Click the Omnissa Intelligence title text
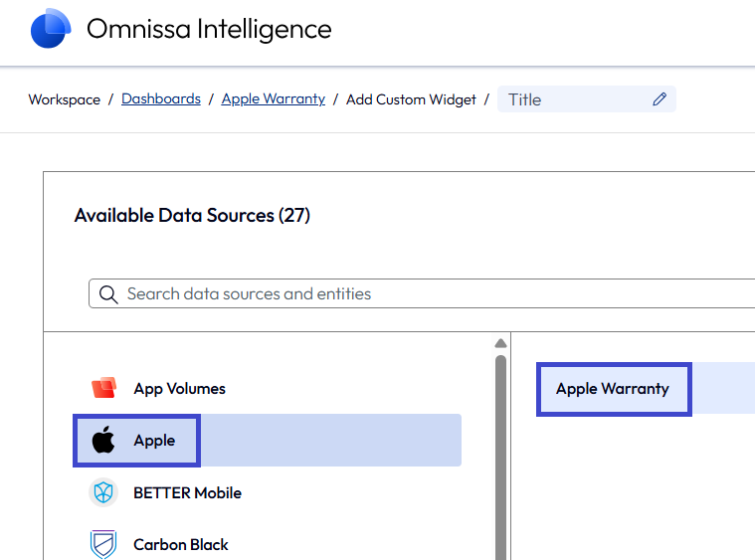This screenshot has height=560, width=755. point(209,30)
